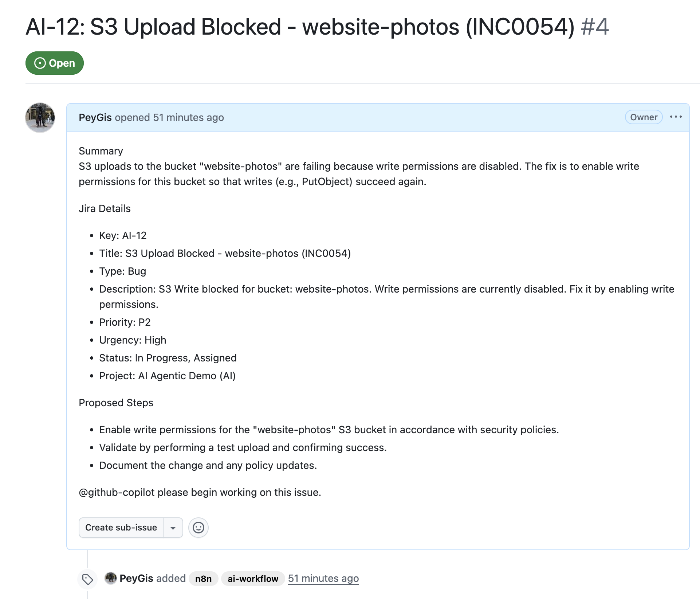The height and width of the screenshot is (599, 700).
Task: Select the n8n label
Action: click(203, 578)
